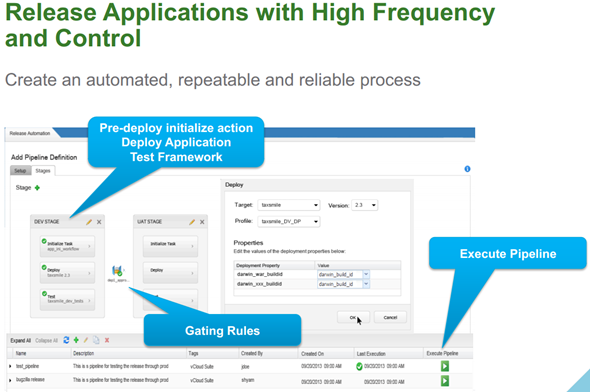Refresh the pipeline list
This screenshot has height=392, width=590.
click(66, 340)
